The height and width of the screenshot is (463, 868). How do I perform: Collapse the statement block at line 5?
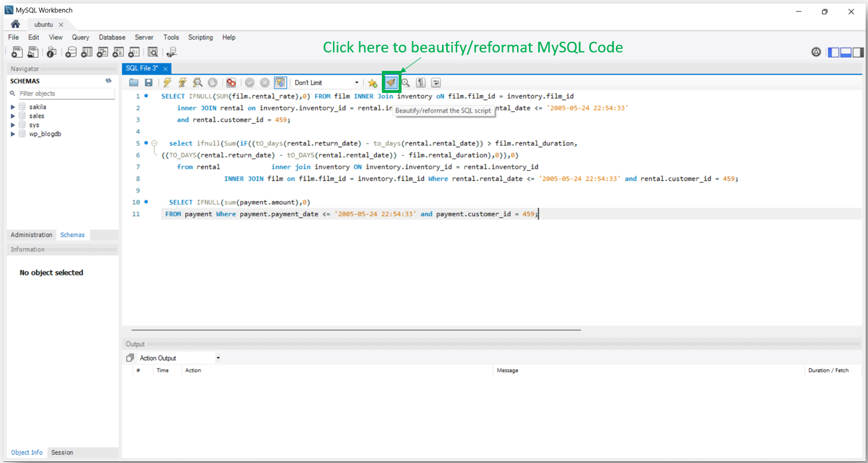(x=154, y=143)
